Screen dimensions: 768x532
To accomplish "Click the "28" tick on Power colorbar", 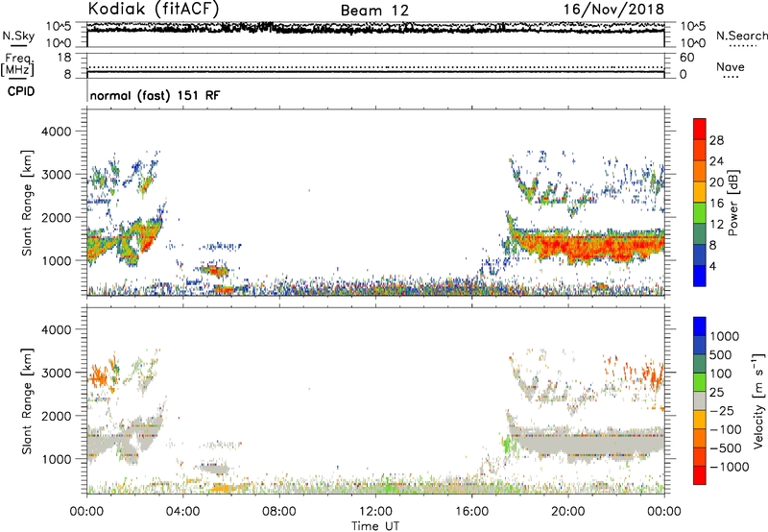I will [716, 140].
